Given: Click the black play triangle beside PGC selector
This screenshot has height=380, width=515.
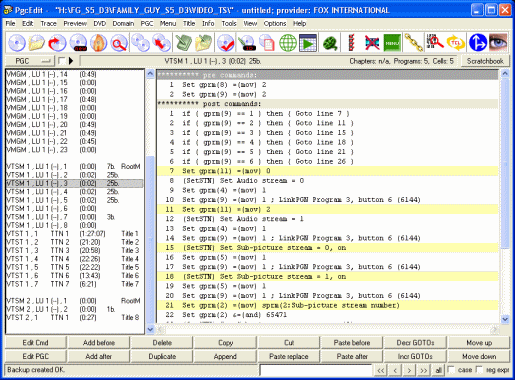Looking at the screenshot, I should (71, 61).
